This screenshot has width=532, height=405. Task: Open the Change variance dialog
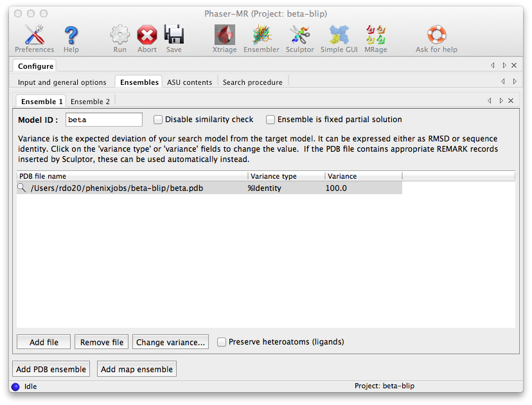pos(170,342)
